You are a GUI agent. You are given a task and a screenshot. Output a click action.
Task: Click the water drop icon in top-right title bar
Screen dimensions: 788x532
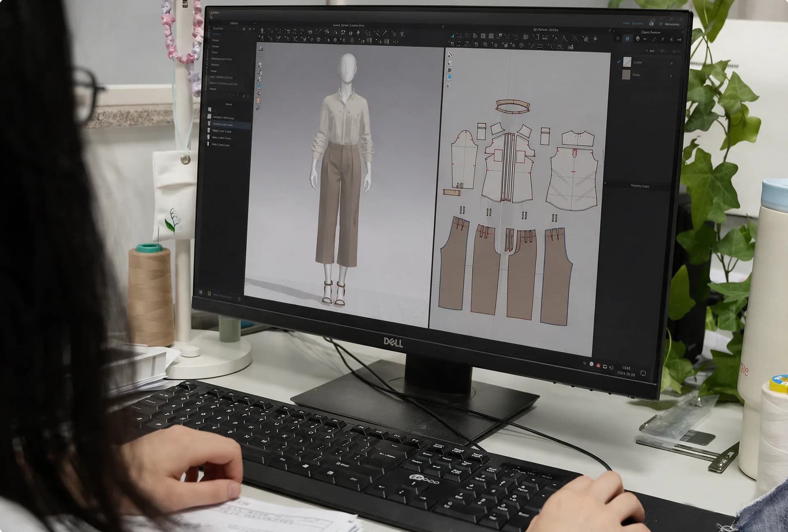(651, 23)
